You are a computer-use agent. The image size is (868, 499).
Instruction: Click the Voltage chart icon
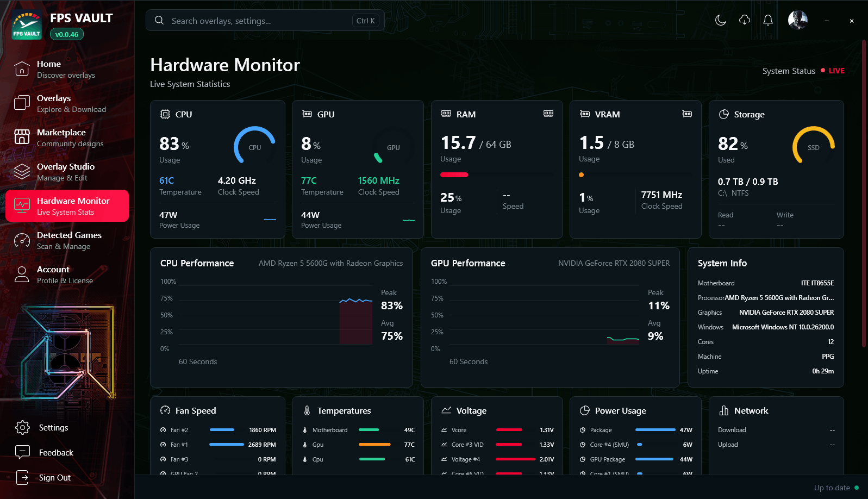point(446,410)
